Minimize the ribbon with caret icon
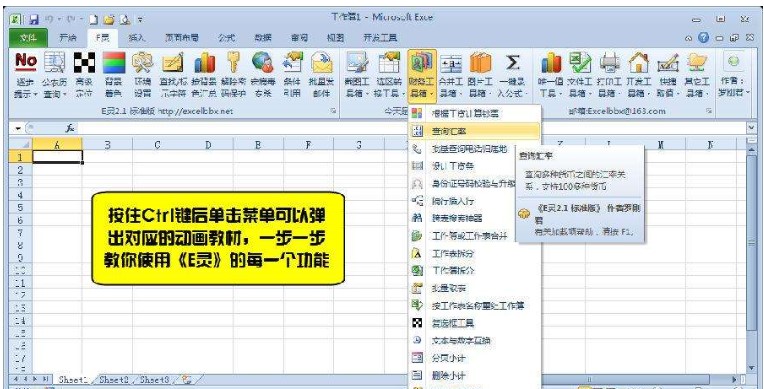Screen dimensions: 764x389 (x=688, y=38)
